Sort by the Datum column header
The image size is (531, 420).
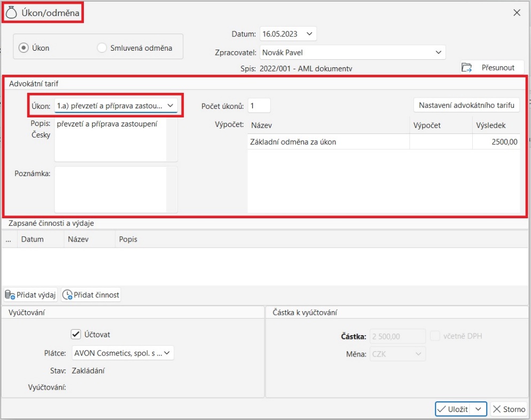pos(33,240)
